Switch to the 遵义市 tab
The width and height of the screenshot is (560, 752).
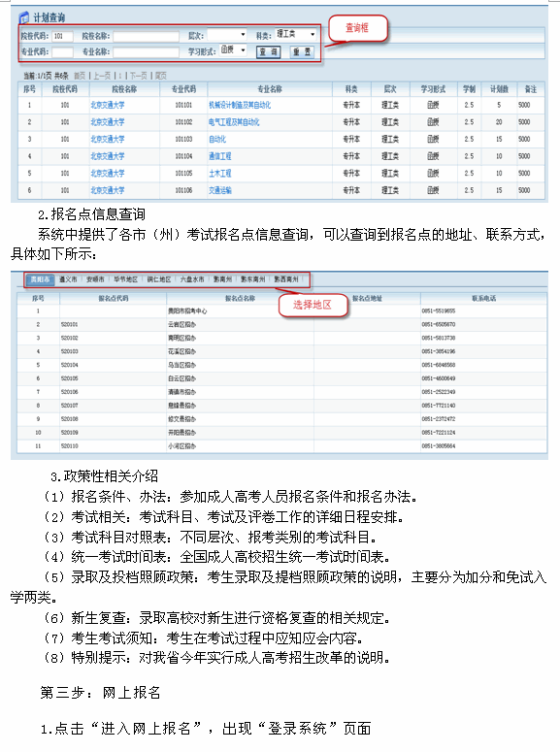pyautogui.click(x=68, y=279)
